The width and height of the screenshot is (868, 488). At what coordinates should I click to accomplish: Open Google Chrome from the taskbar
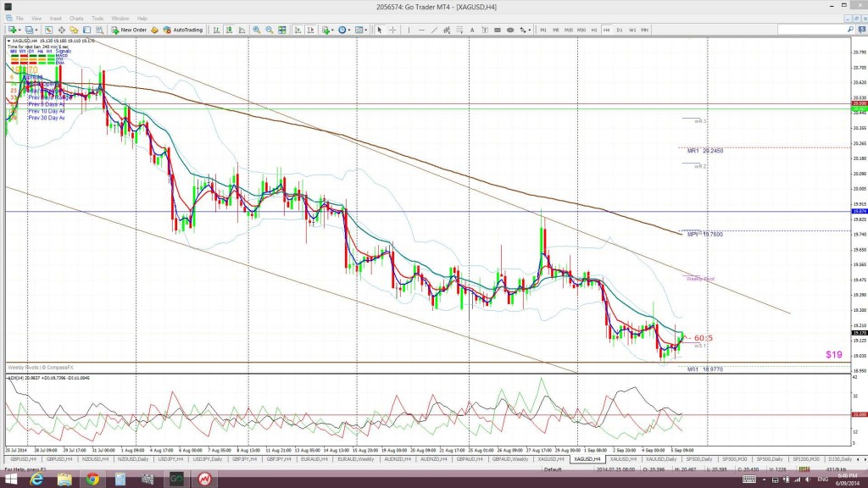point(92,480)
